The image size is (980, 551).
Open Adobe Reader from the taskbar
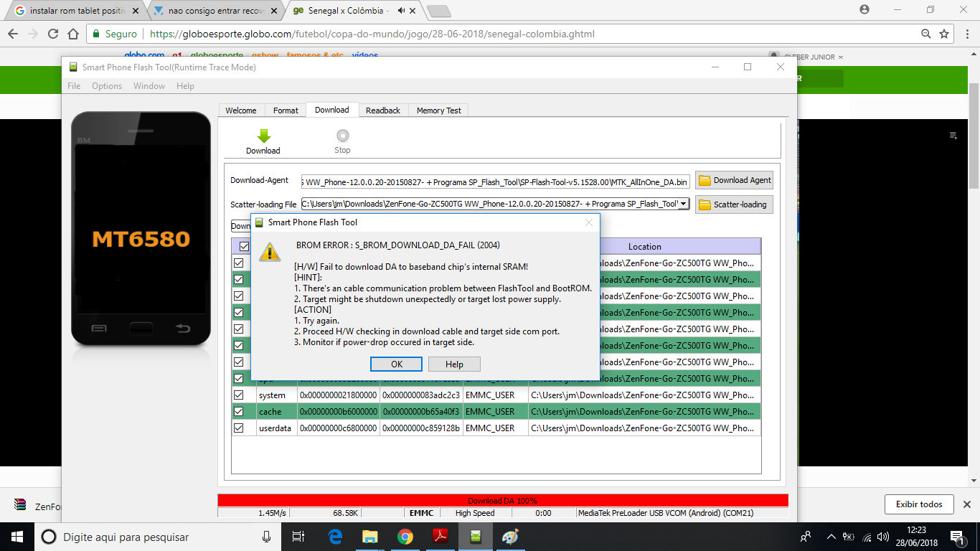(440, 537)
